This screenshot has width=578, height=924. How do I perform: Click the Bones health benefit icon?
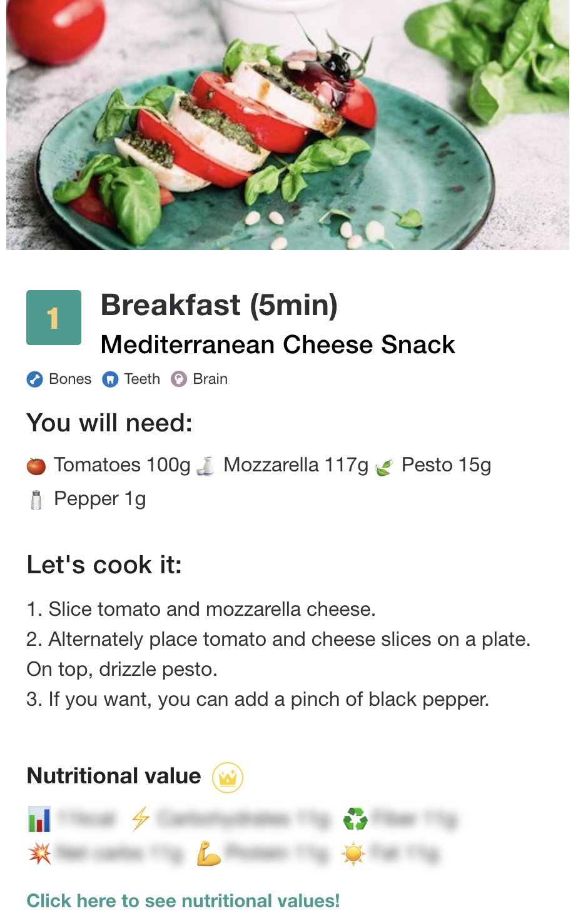tap(34, 379)
